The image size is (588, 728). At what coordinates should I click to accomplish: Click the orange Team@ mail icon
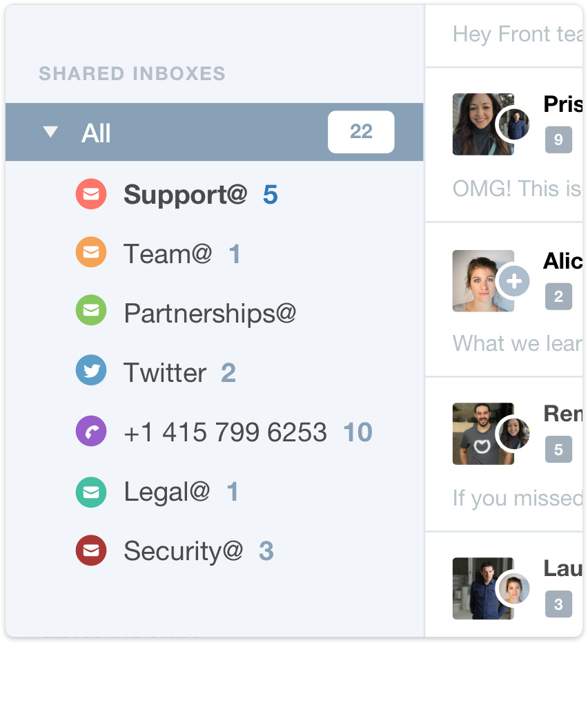[90, 253]
